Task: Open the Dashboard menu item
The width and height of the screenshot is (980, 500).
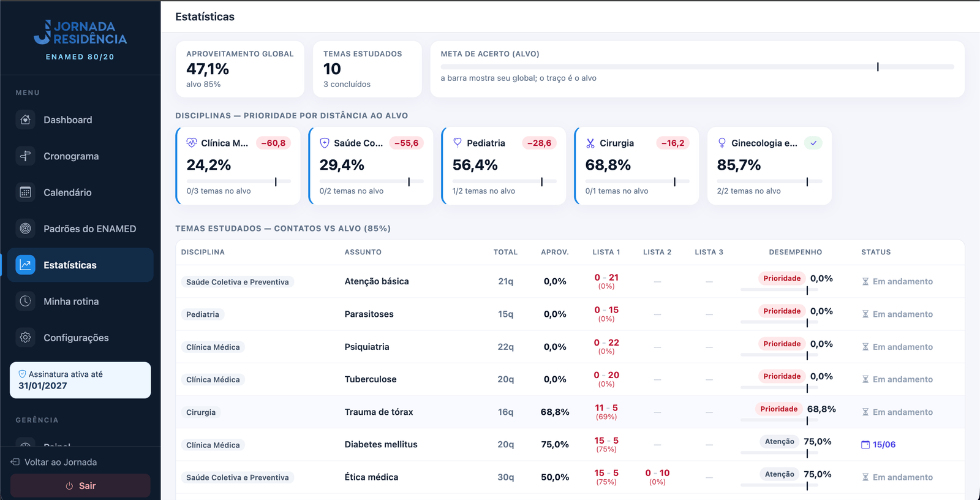Action: (80, 120)
